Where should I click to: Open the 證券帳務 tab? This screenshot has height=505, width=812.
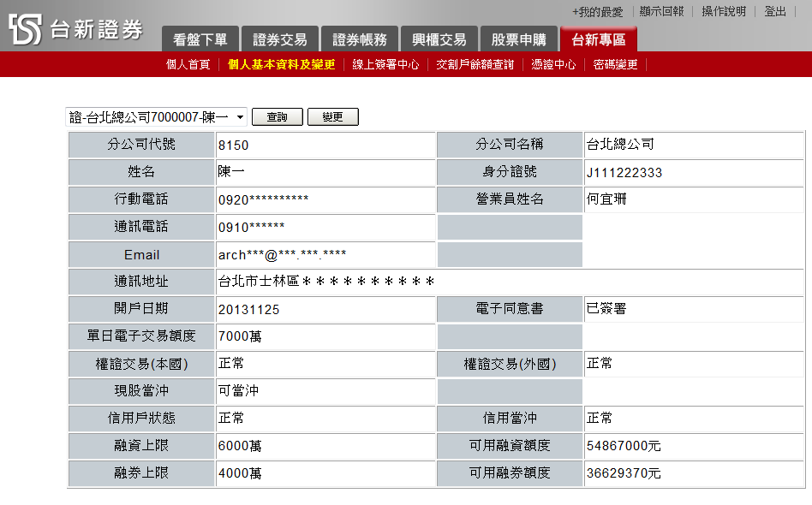(x=359, y=39)
